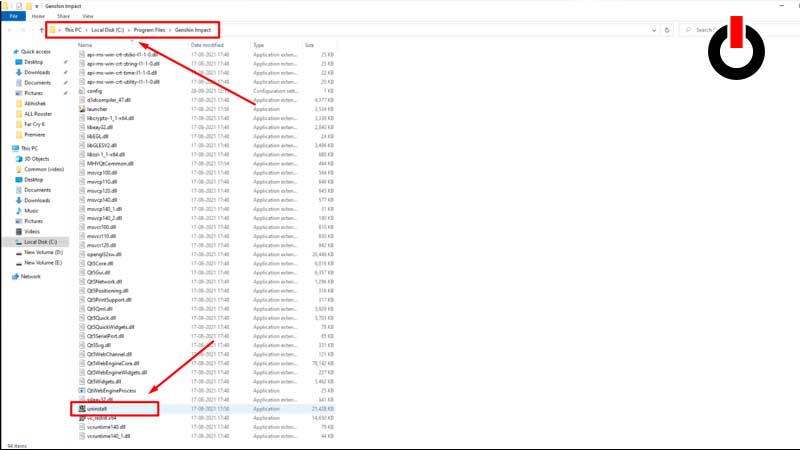
Task: Click the Quick access star icon
Action: click(15, 52)
